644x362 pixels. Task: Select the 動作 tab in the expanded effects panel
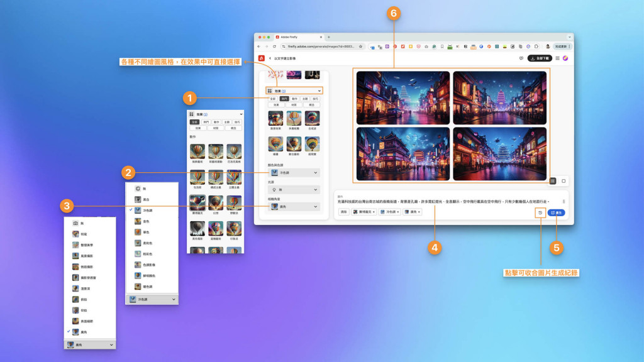tap(216, 122)
